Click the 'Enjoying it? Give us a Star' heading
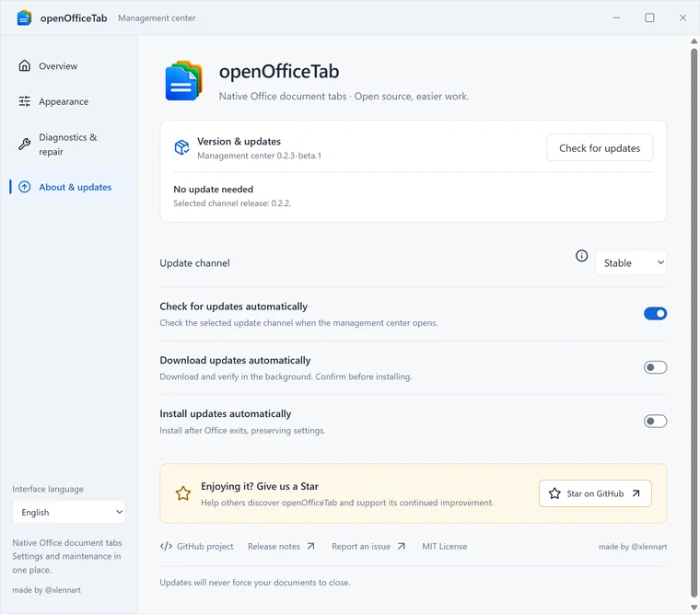700x614 pixels. click(260, 486)
